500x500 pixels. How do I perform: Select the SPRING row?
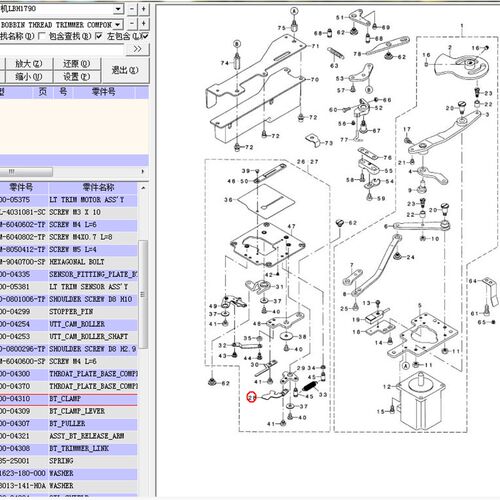click(68, 461)
